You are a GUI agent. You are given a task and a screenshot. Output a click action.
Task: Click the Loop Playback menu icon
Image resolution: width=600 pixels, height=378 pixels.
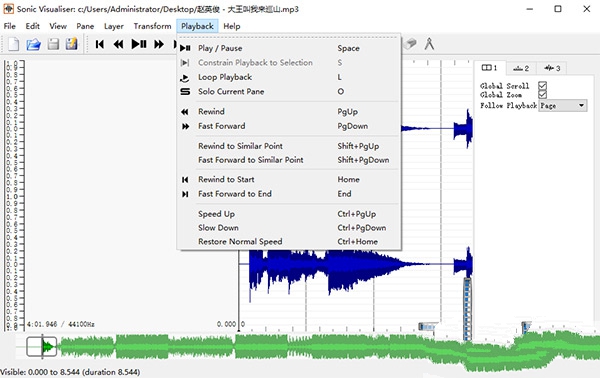[185, 77]
